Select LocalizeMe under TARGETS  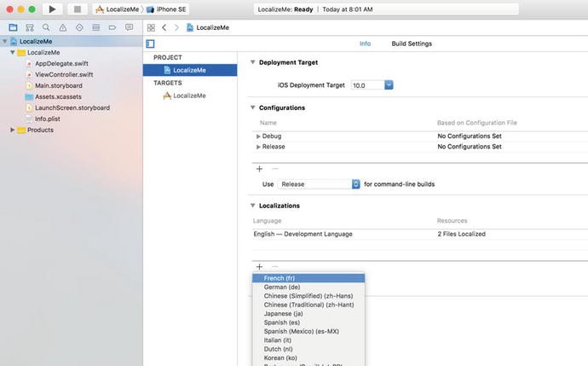(x=190, y=96)
